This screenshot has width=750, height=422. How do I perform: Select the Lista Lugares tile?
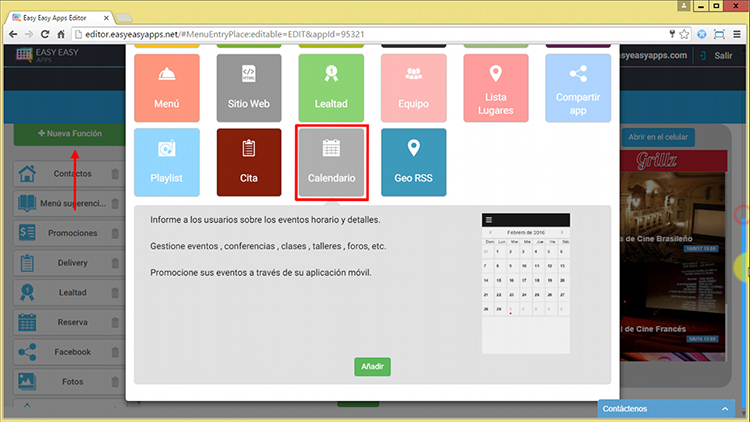click(x=496, y=88)
